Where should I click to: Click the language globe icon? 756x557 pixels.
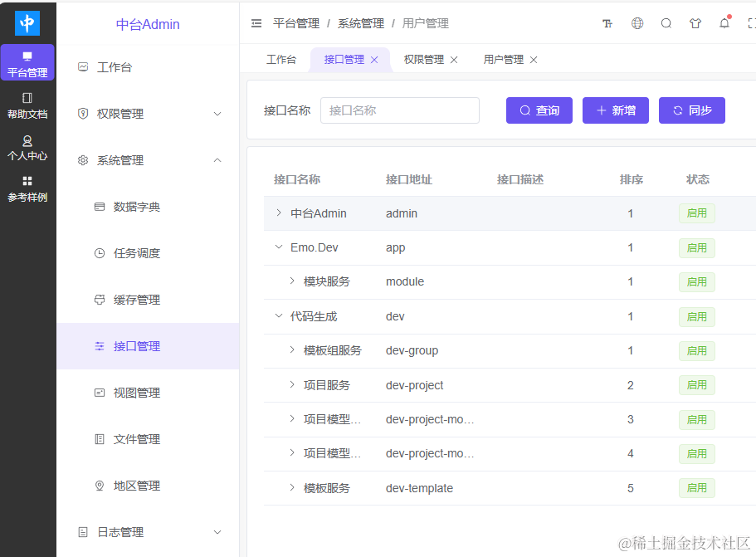tap(637, 23)
